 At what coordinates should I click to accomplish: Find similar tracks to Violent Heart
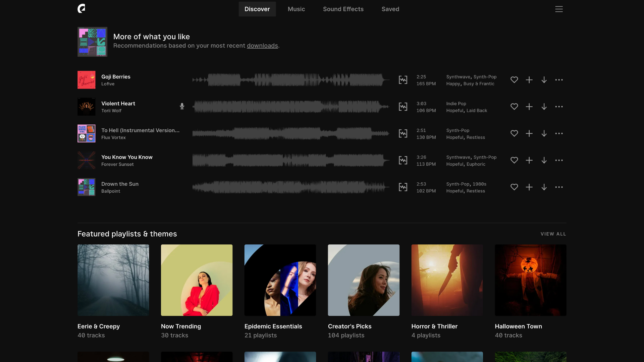[x=403, y=107]
